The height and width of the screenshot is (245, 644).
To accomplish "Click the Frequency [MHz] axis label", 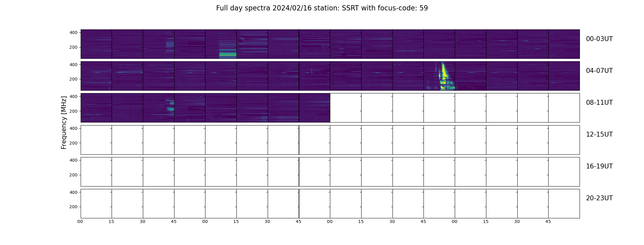I will coord(64,123).
